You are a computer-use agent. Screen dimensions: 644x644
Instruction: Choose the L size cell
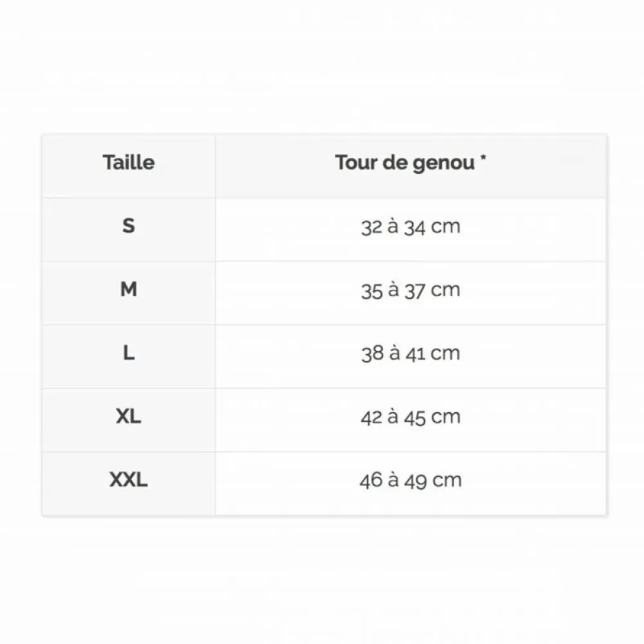[x=129, y=353]
